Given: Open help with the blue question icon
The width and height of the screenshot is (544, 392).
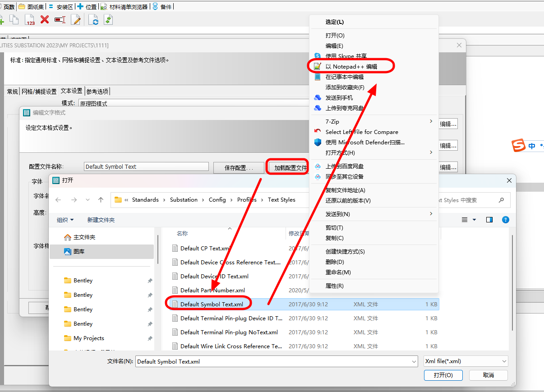Looking at the screenshot, I should pyautogui.click(x=506, y=220).
